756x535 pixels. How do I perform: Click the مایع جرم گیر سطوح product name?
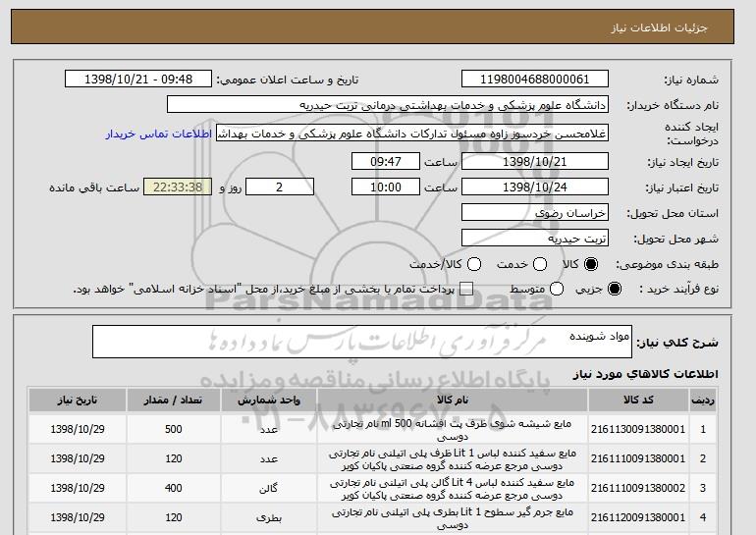tap(453, 518)
